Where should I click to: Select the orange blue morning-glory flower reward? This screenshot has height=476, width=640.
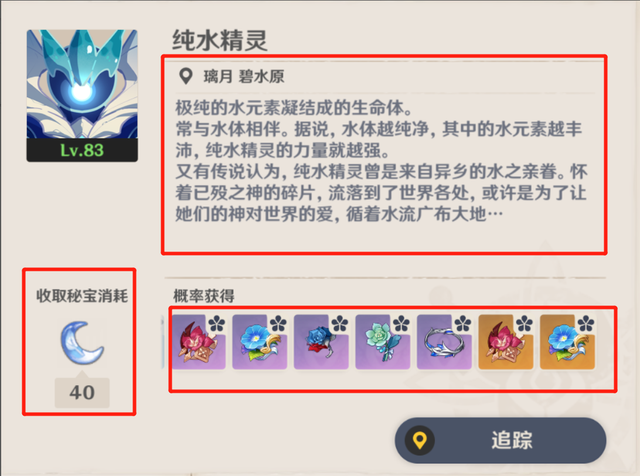[x=567, y=342]
